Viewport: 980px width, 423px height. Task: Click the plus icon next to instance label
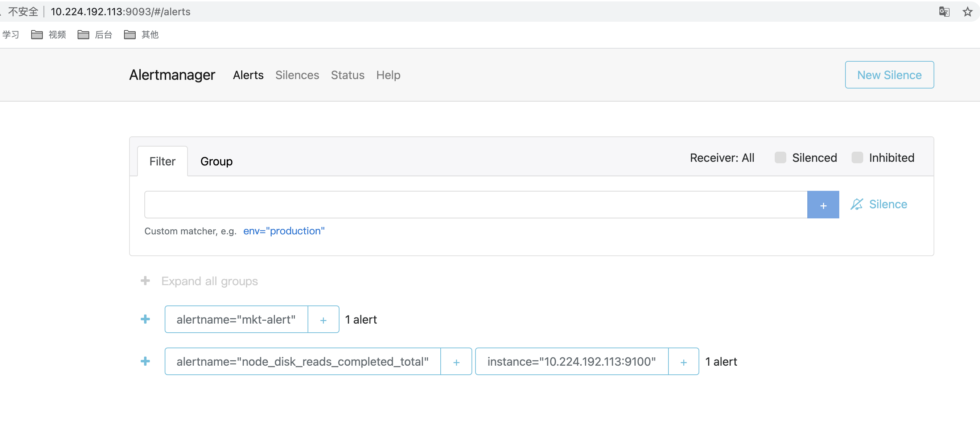tap(683, 362)
